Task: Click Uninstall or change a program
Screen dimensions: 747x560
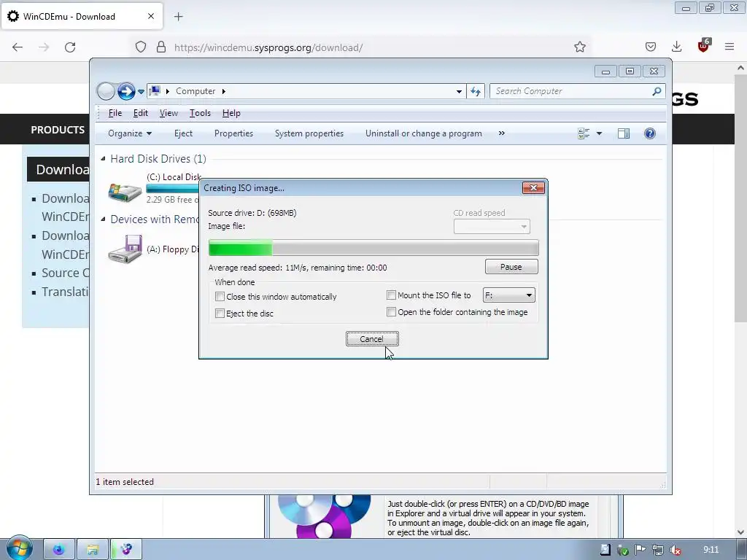Action: [424, 133]
